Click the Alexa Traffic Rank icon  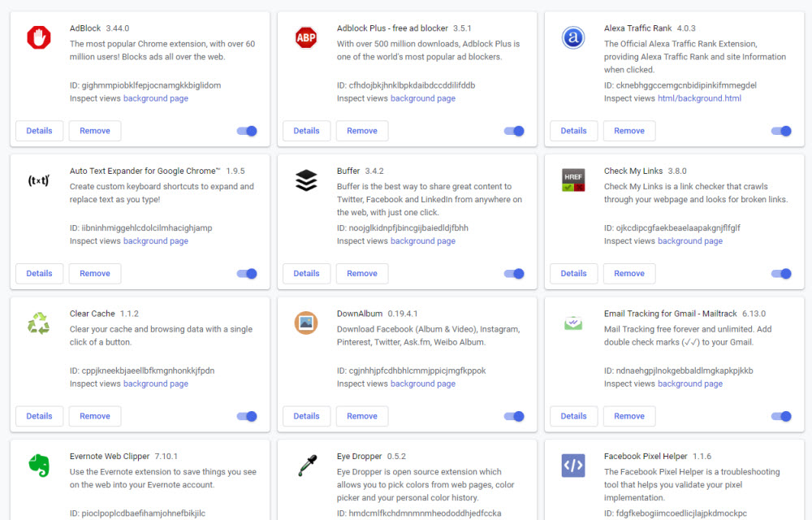[x=573, y=37]
